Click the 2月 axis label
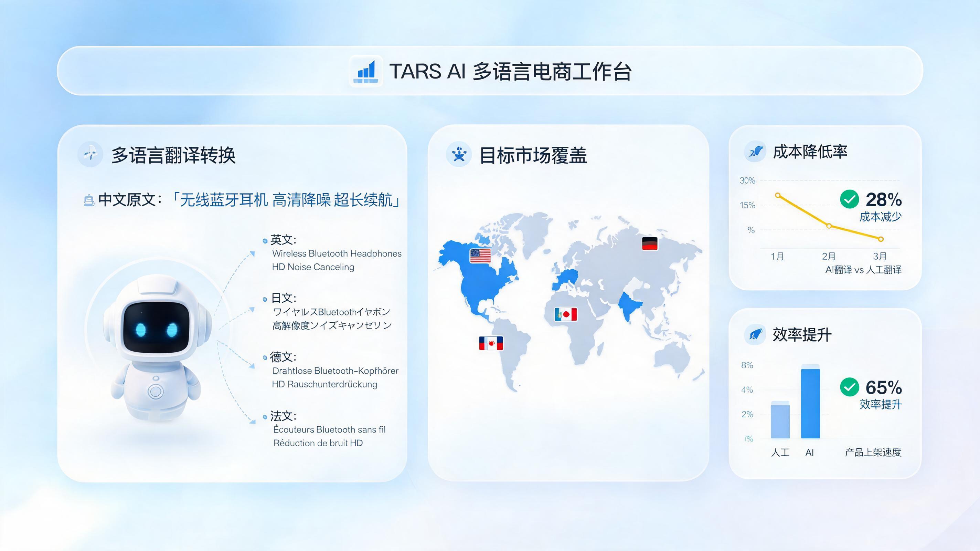The width and height of the screenshot is (980, 551). point(828,256)
